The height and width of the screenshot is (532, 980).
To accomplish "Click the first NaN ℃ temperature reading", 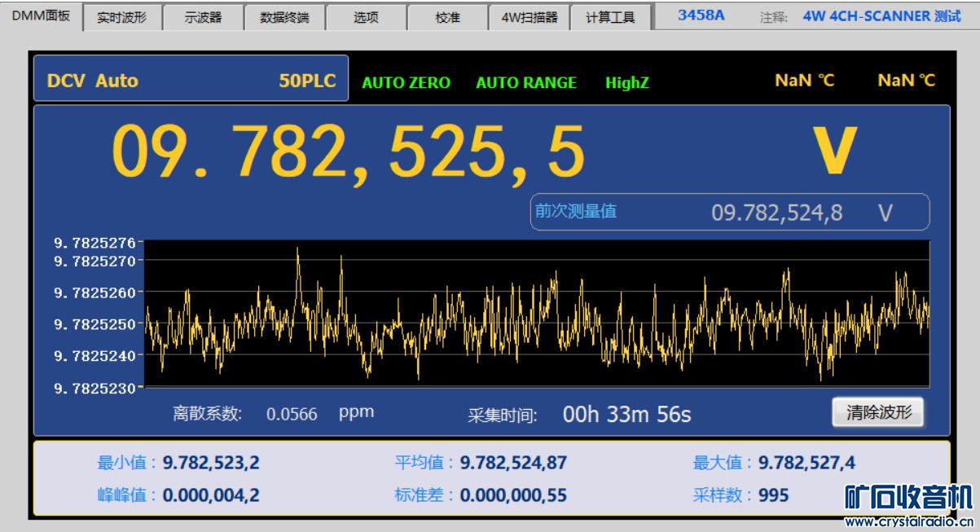I will 805,80.
